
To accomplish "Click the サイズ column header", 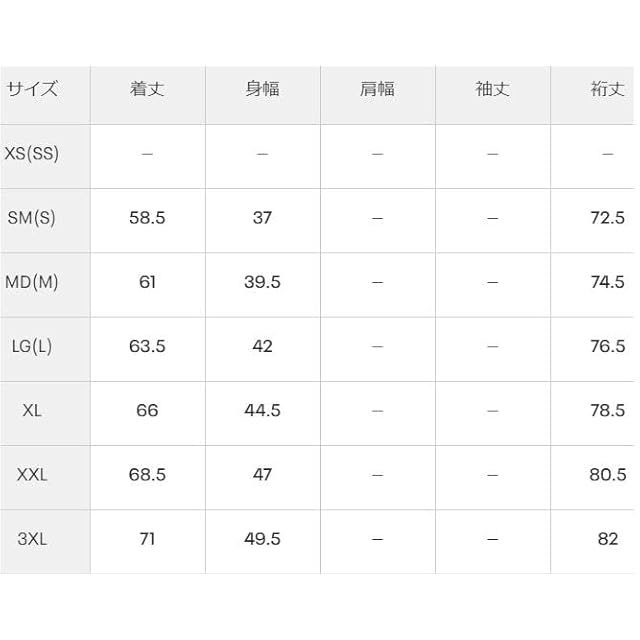I will tap(32, 89).
